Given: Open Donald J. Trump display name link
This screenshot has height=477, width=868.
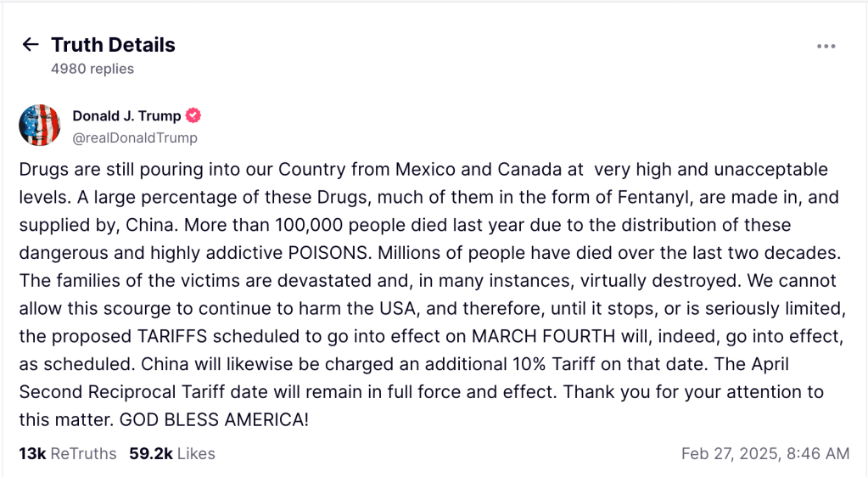Looking at the screenshot, I should pos(126,116).
